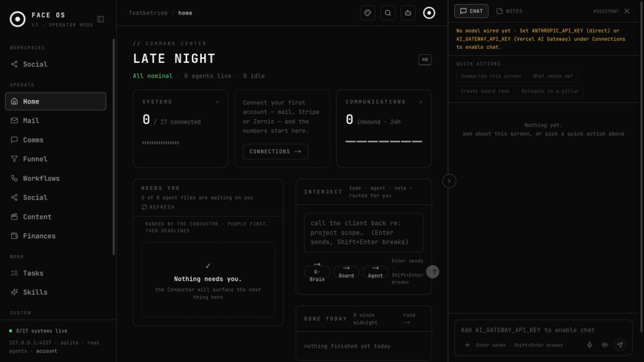
Task: Open Funnel in the sidebar
Action: tap(56, 159)
